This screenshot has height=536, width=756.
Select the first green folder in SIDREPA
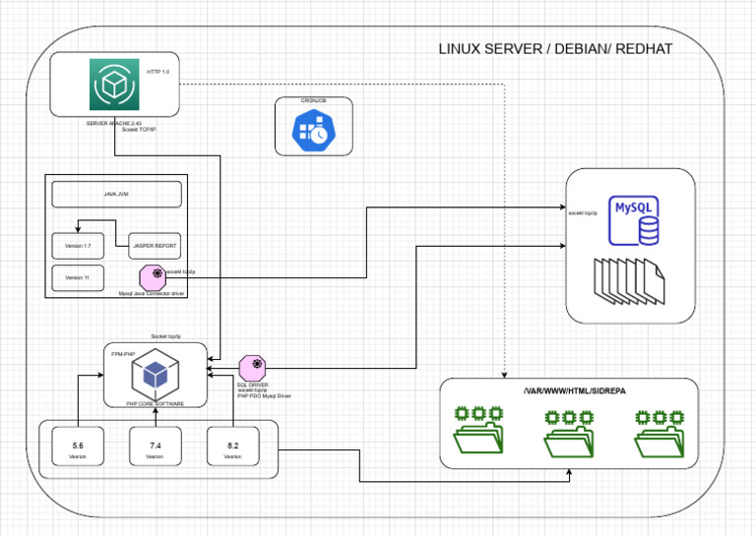pos(478,438)
